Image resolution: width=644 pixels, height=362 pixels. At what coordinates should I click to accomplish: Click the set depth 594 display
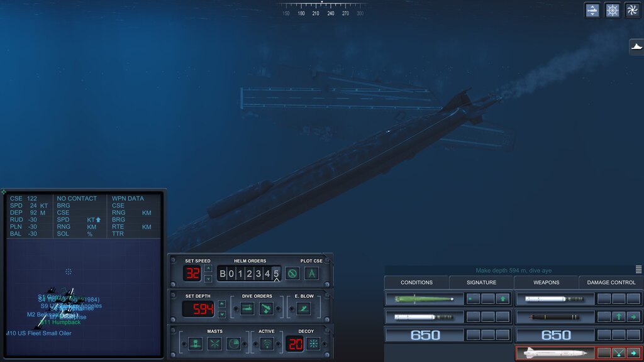(198, 309)
